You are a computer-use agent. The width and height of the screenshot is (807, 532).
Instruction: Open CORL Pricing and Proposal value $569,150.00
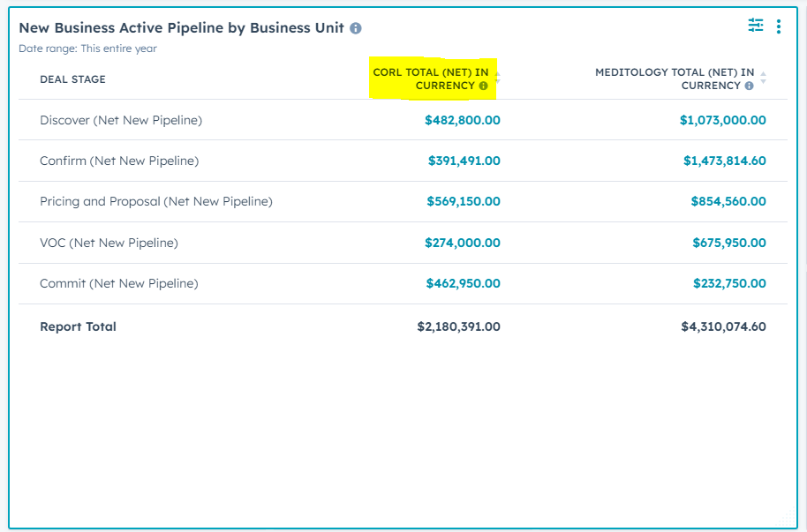point(463,201)
